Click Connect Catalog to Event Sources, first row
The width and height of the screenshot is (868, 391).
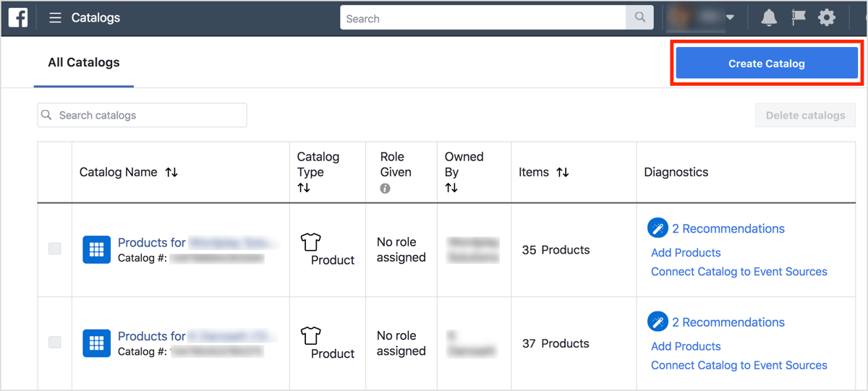[739, 272]
